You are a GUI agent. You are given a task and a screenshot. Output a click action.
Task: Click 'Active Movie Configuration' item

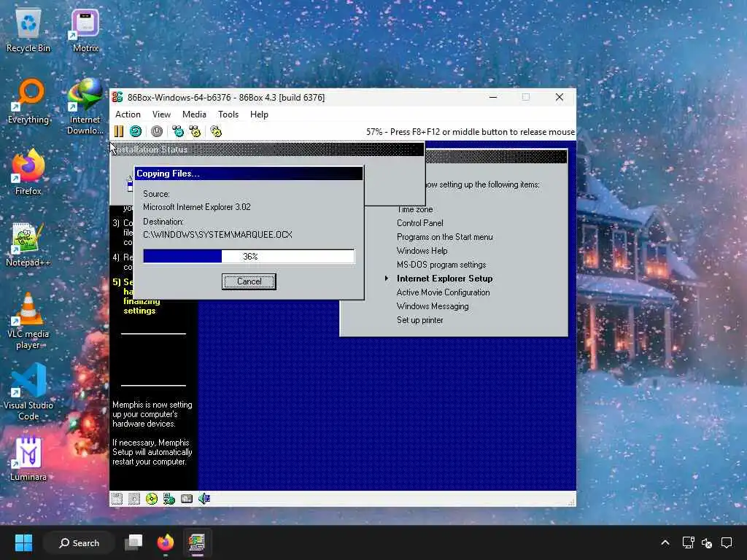pyautogui.click(x=443, y=292)
